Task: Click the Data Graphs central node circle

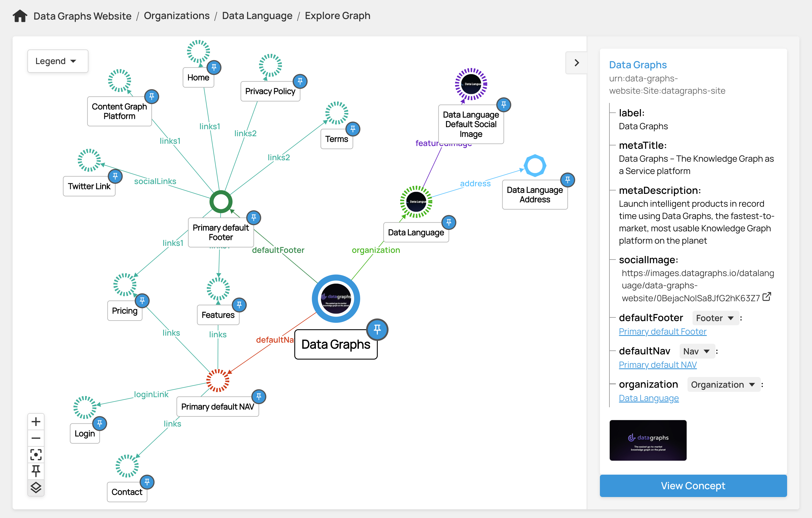Action: pyautogui.click(x=335, y=299)
